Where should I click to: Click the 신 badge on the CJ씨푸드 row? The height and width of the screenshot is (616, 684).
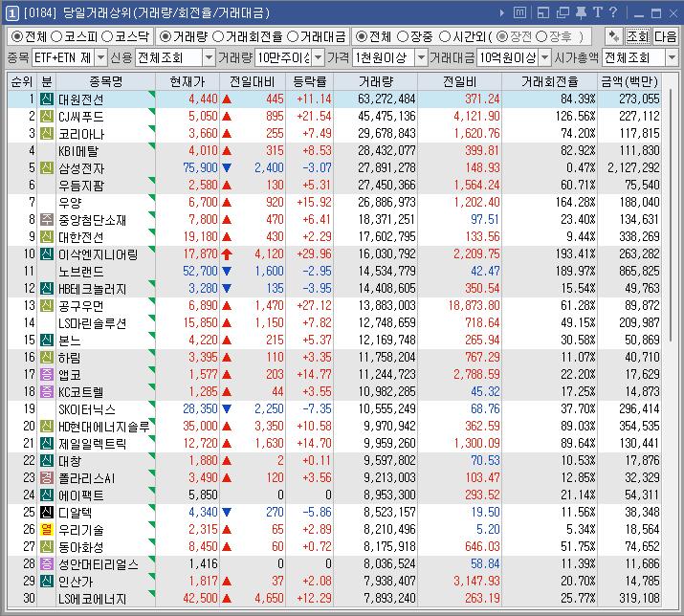pyautogui.click(x=46, y=117)
